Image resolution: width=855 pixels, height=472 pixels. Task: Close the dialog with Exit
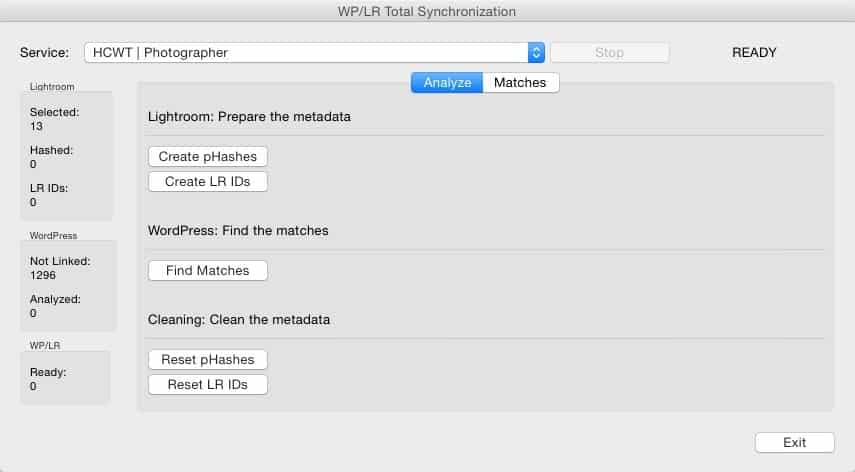(794, 443)
